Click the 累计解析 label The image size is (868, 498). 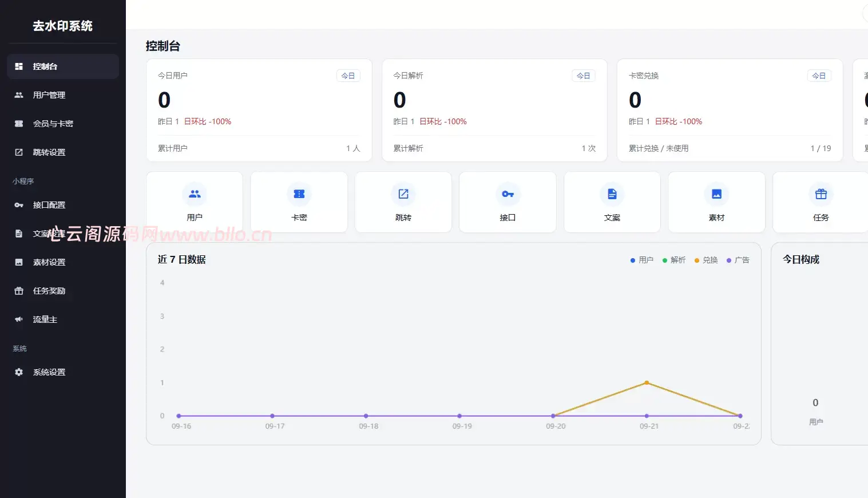tap(409, 148)
